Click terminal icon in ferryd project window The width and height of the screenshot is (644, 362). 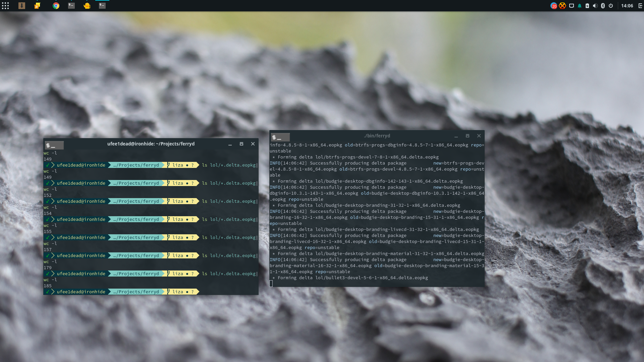pyautogui.click(x=54, y=145)
